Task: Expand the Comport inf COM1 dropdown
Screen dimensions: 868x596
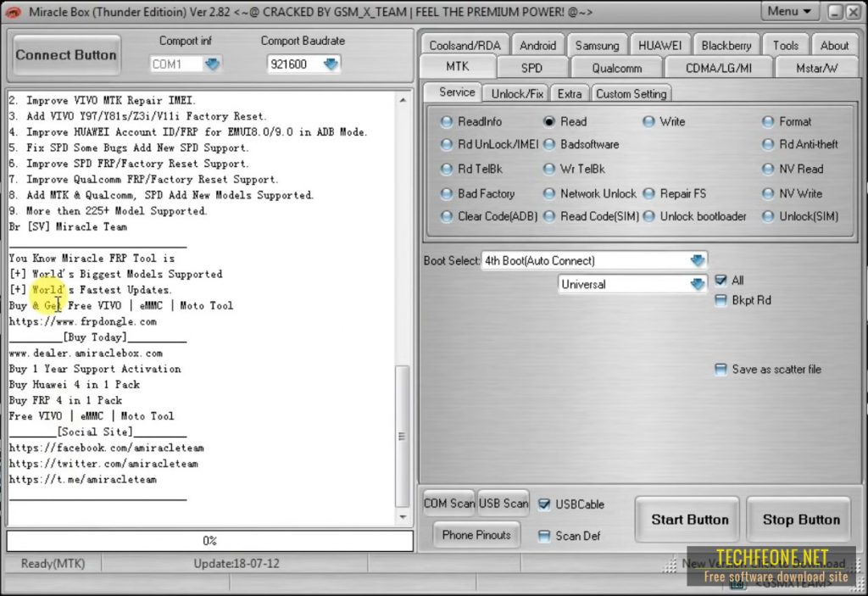Action: (212, 64)
